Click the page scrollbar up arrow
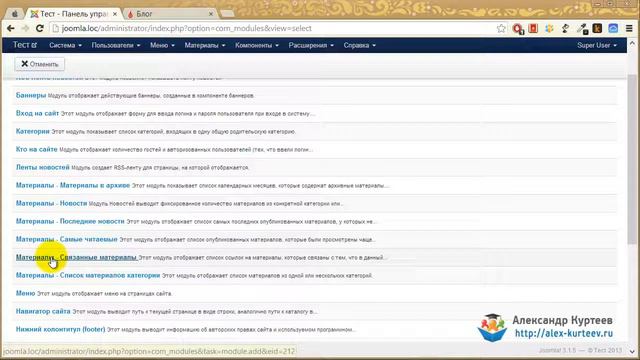640x360 pixels. (632, 43)
